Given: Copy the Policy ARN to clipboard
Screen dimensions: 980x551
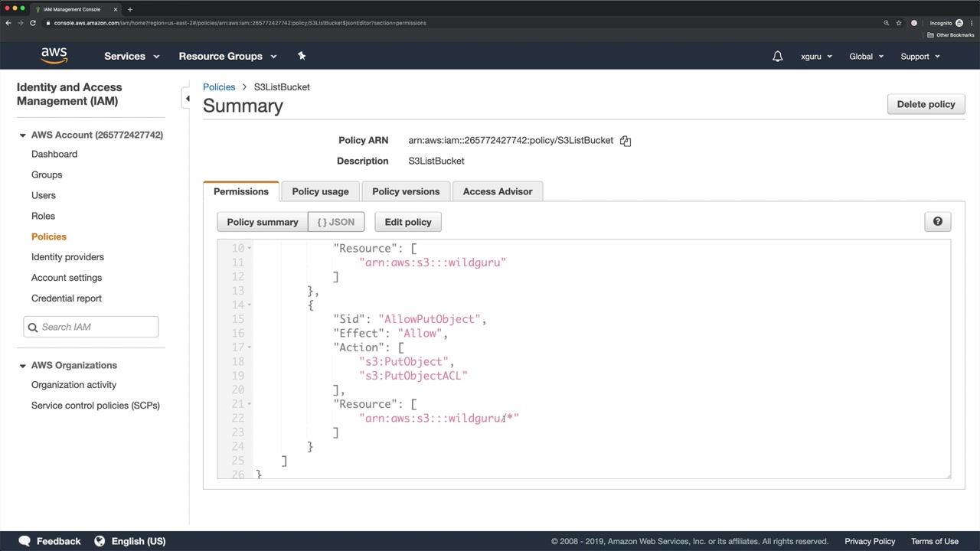Looking at the screenshot, I should (x=626, y=141).
